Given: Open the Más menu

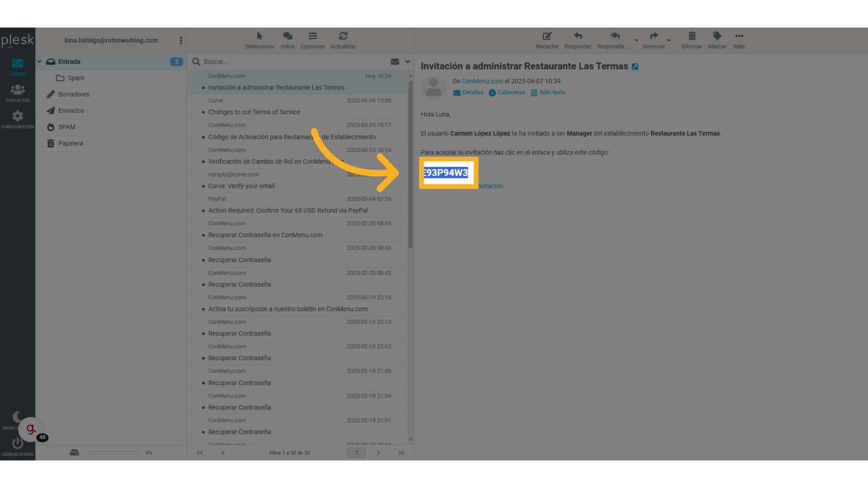Looking at the screenshot, I should click(x=739, y=36).
